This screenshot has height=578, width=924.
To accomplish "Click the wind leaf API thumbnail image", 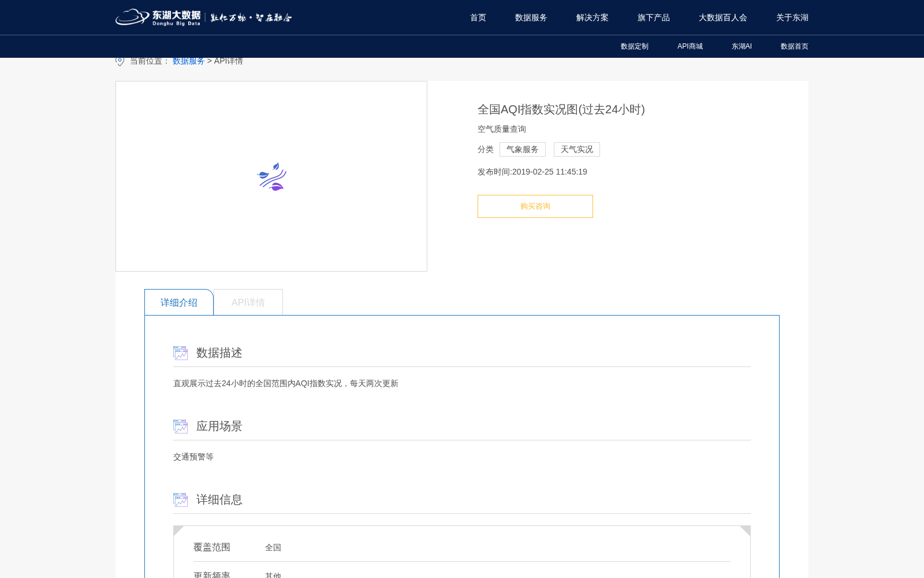I will click(x=271, y=176).
